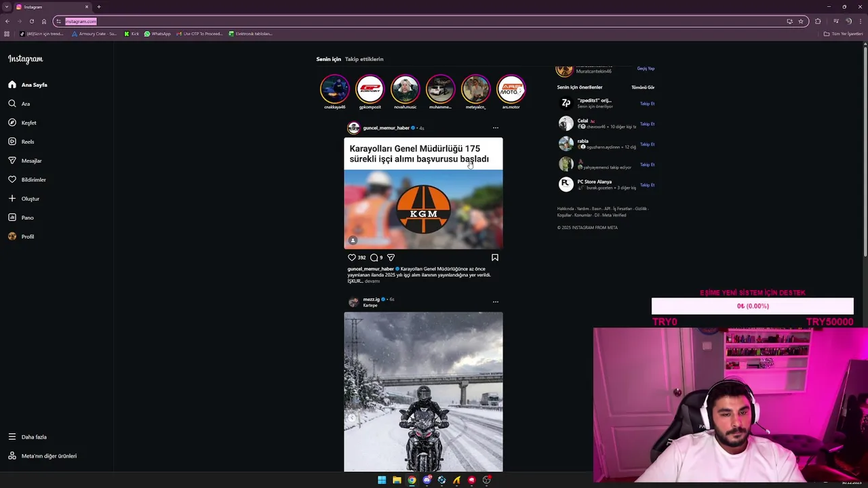Like the KGM post
Viewport: 868px width, 488px height.
click(x=352, y=258)
